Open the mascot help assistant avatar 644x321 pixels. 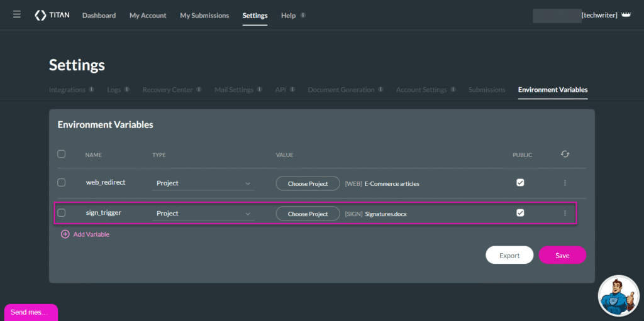[x=618, y=296]
